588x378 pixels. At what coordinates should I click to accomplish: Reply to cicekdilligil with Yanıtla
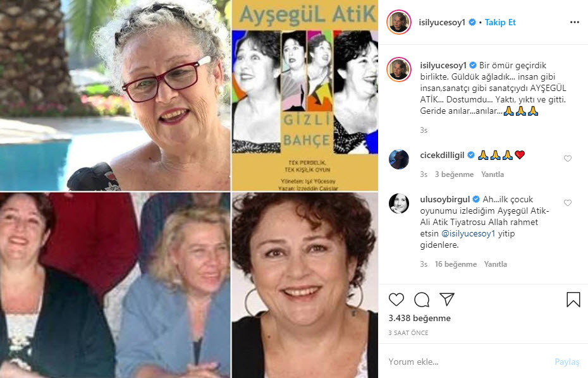(x=493, y=174)
